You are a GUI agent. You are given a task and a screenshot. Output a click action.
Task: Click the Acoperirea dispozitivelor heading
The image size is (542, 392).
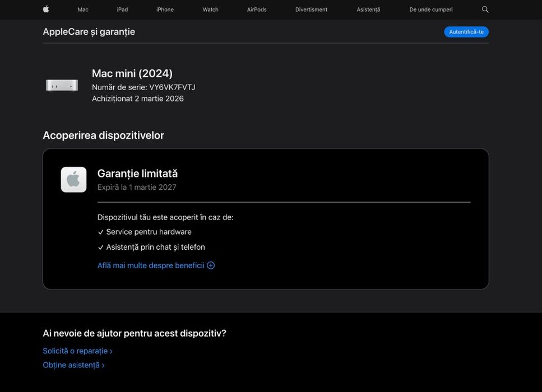[x=103, y=136]
